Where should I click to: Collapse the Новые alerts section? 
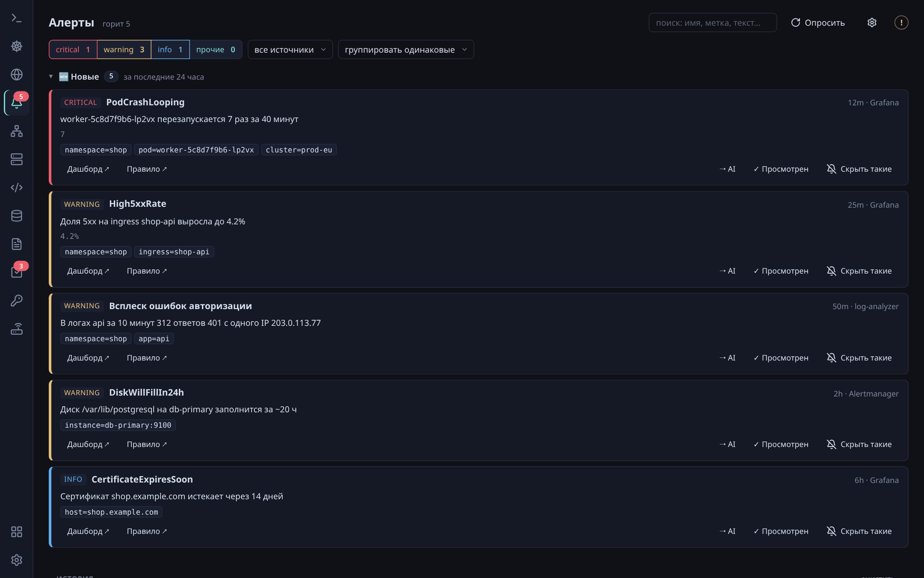(51, 77)
